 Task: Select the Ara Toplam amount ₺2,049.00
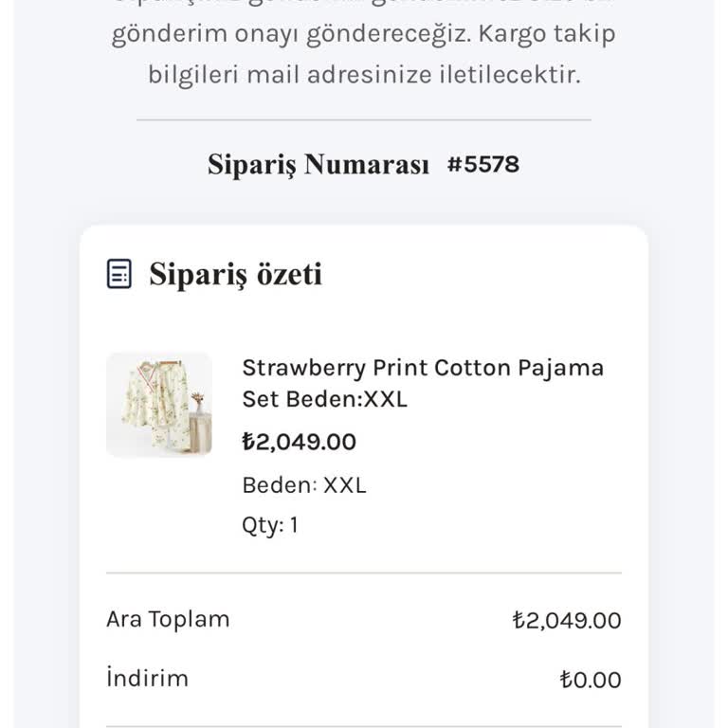point(567,621)
